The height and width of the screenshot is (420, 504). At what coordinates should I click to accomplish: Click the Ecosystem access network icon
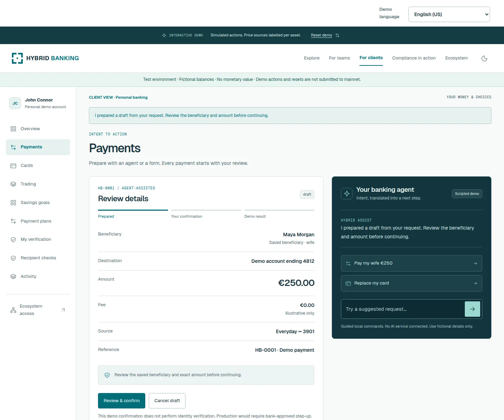coord(13,310)
